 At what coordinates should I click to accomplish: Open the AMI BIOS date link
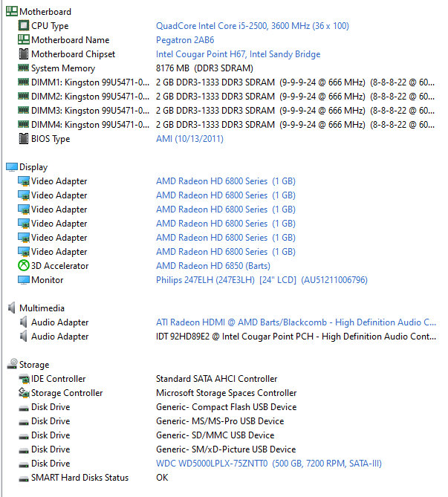coord(189,139)
